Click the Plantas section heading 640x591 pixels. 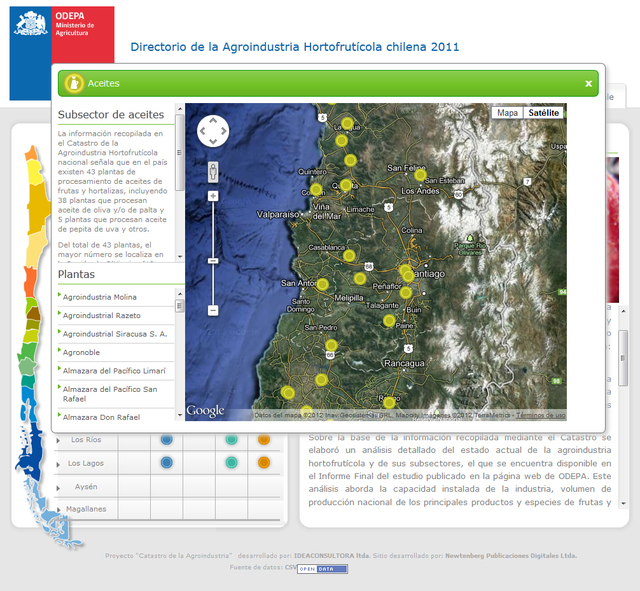pos(76,274)
